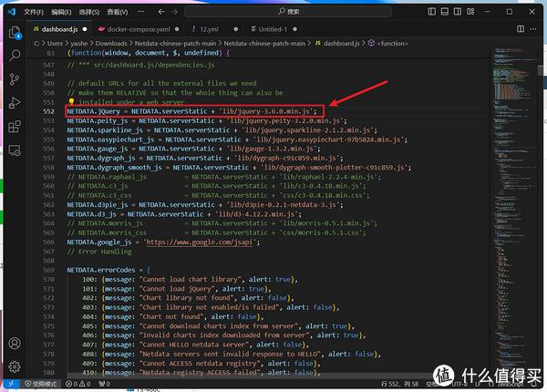The width and height of the screenshot is (547, 392).
Task: Click the ports indicator showing 0
Action: [104, 384]
